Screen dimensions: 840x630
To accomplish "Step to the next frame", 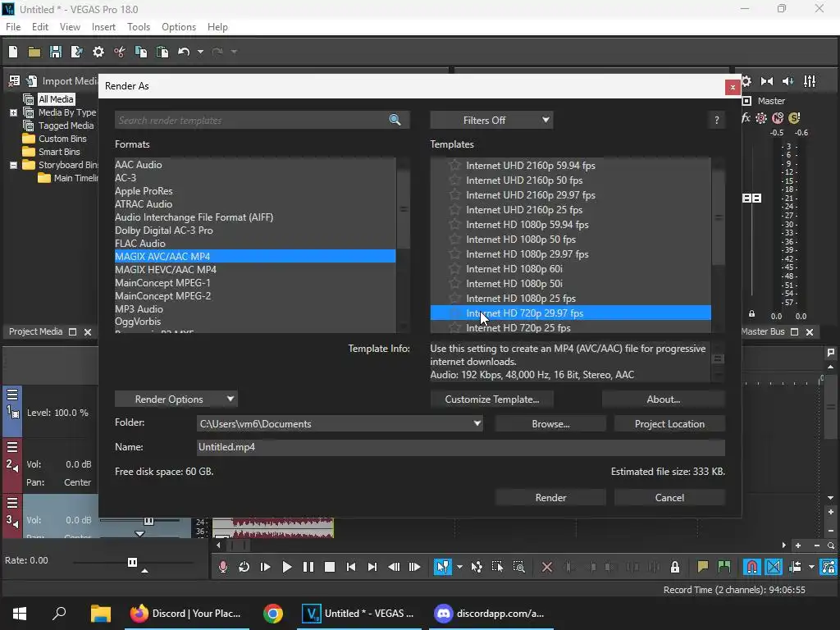I will 414,567.
